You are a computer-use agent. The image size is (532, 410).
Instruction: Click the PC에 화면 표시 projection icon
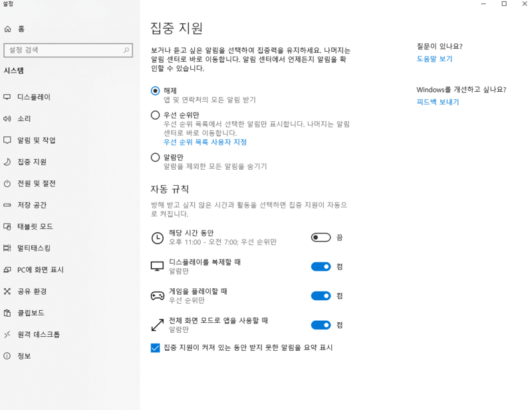click(7, 270)
